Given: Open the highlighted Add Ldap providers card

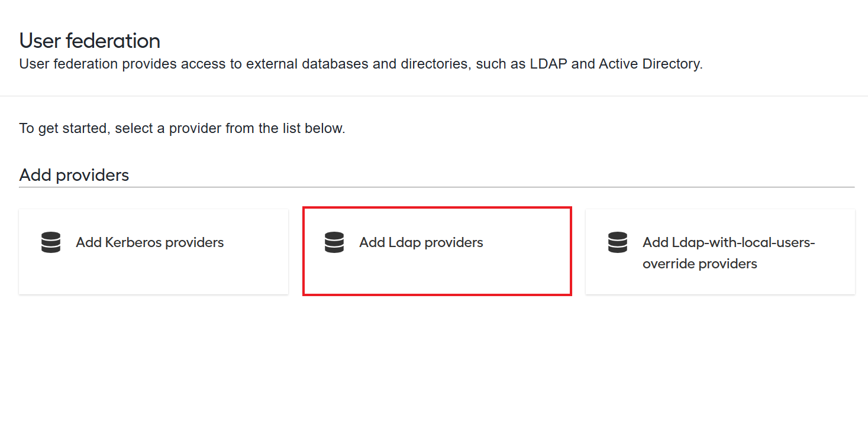Looking at the screenshot, I should click(x=437, y=252).
